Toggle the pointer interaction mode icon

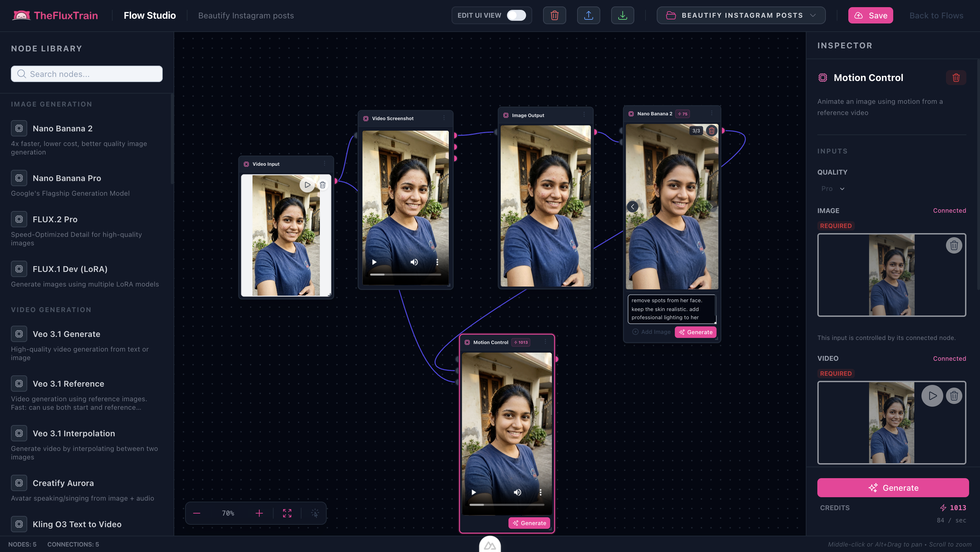315,513
